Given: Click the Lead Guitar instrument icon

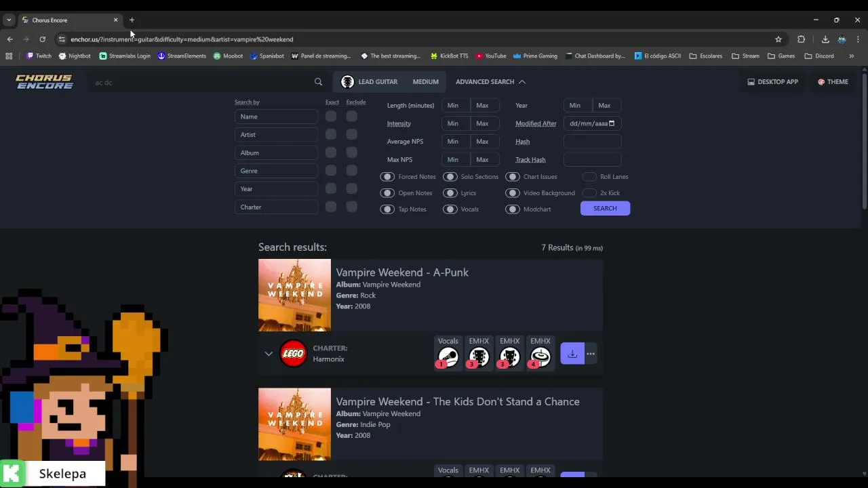Looking at the screenshot, I should click(347, 82).
